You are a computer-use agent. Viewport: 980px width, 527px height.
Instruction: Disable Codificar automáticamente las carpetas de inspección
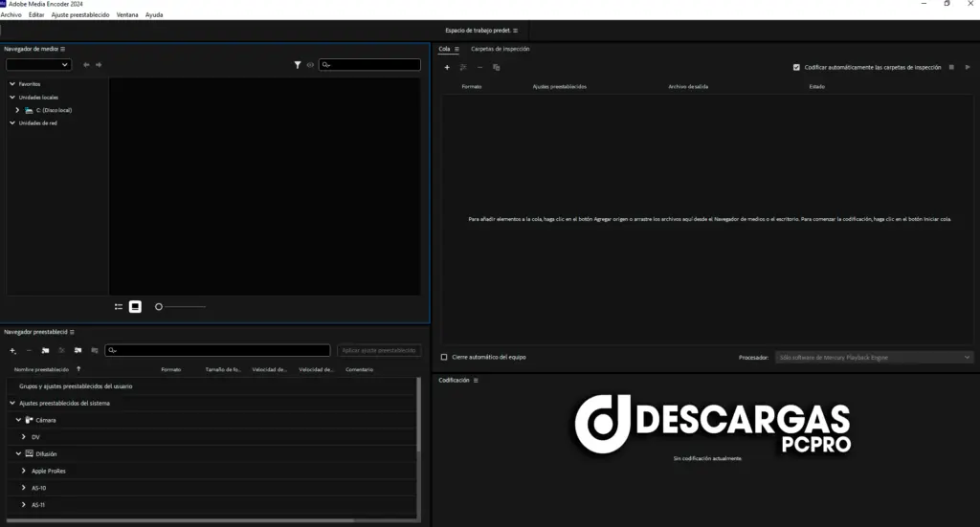click(796, 67)
